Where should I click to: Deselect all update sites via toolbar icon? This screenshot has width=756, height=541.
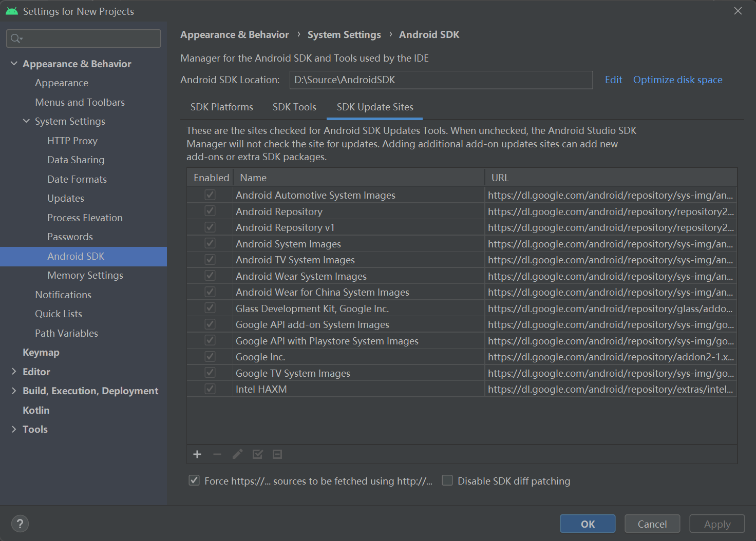[277, 454]
